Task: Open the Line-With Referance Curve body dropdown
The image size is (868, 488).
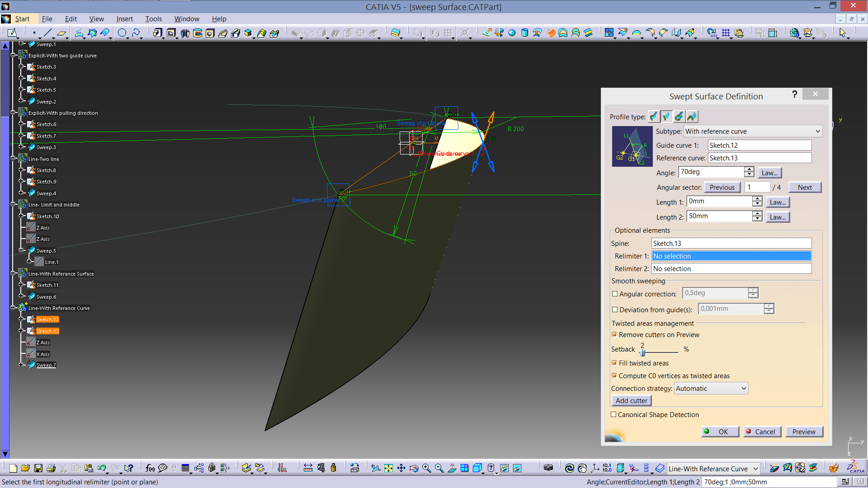Action: (x=713, y=469)
